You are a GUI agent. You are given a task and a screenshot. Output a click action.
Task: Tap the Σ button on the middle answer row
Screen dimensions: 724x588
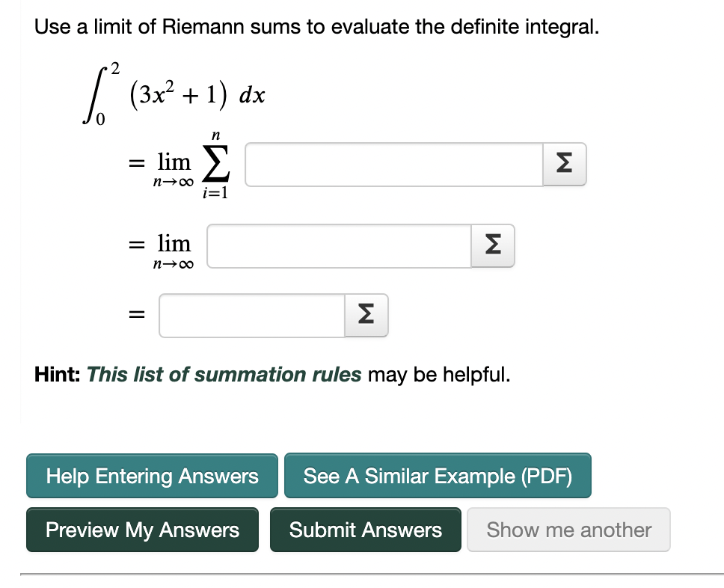[493, 245]
